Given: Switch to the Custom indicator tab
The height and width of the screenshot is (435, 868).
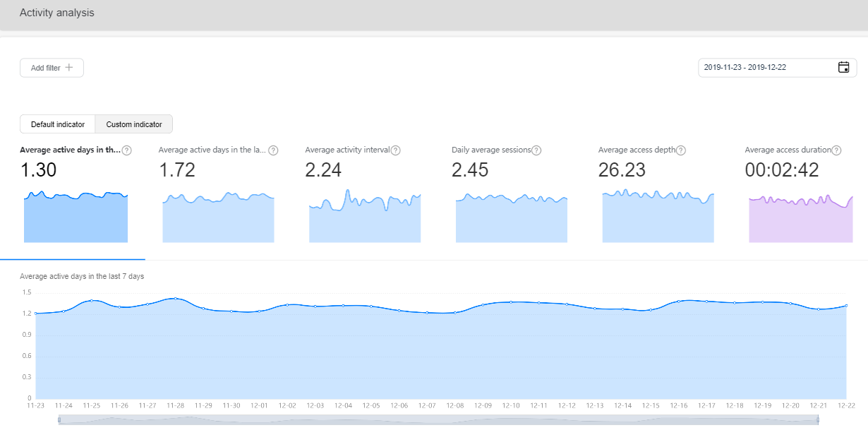Looking at the screenshot, I should [x=133, y=124].
